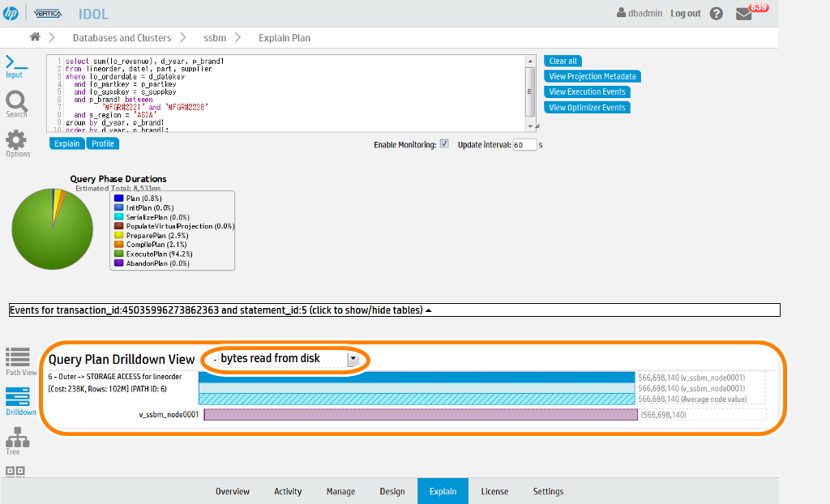Image resolution: width=830 pixels, height=504 pixels.
Task: Click the Log out link
Action: pos(686,14)
